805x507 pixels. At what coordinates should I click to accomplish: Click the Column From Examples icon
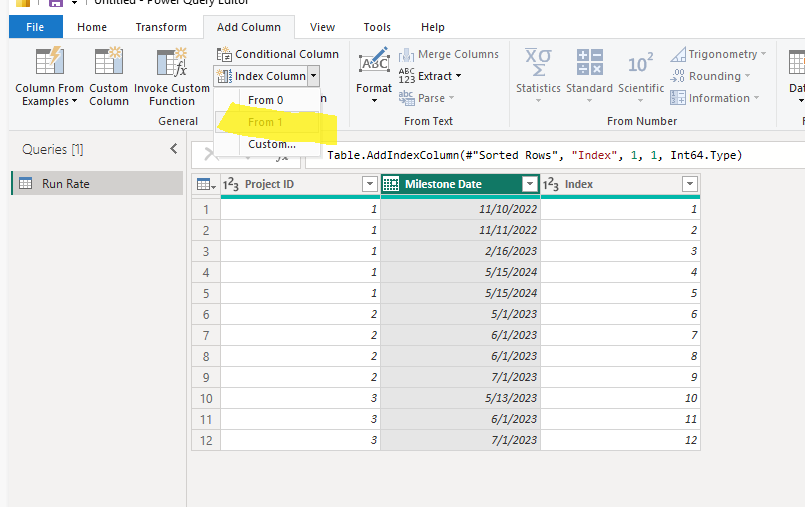[x=49, y=61]
